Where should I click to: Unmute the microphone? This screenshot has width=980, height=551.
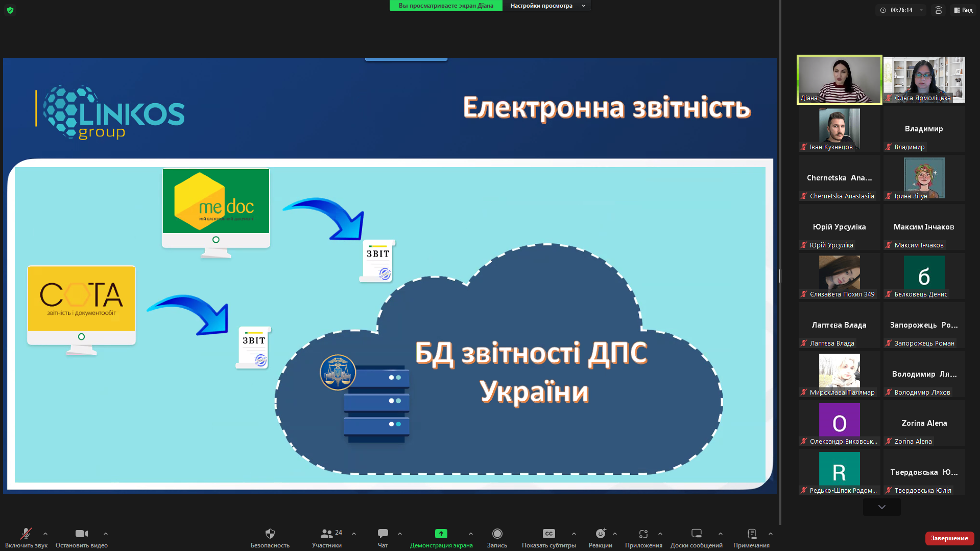coord(26,534)
